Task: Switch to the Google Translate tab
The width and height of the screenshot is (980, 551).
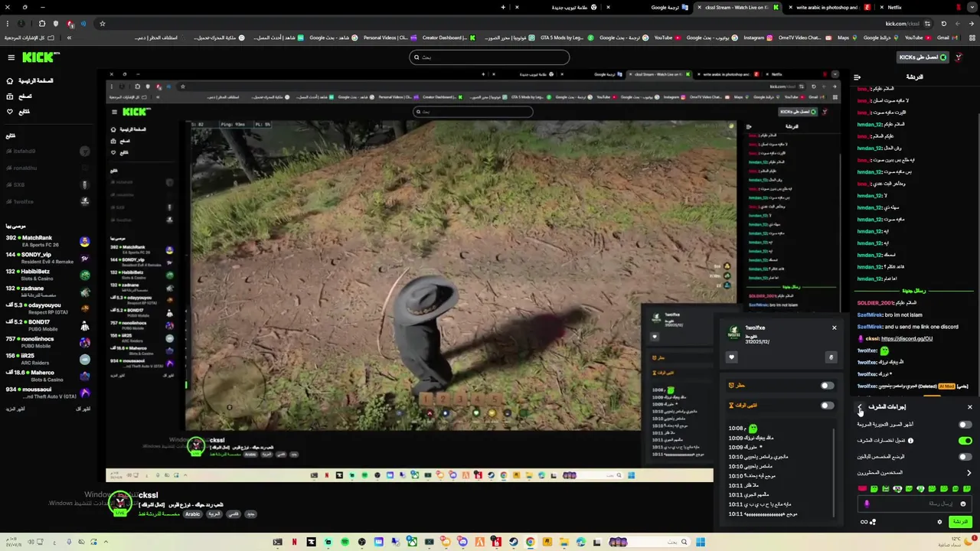Action: click(647, 7)
